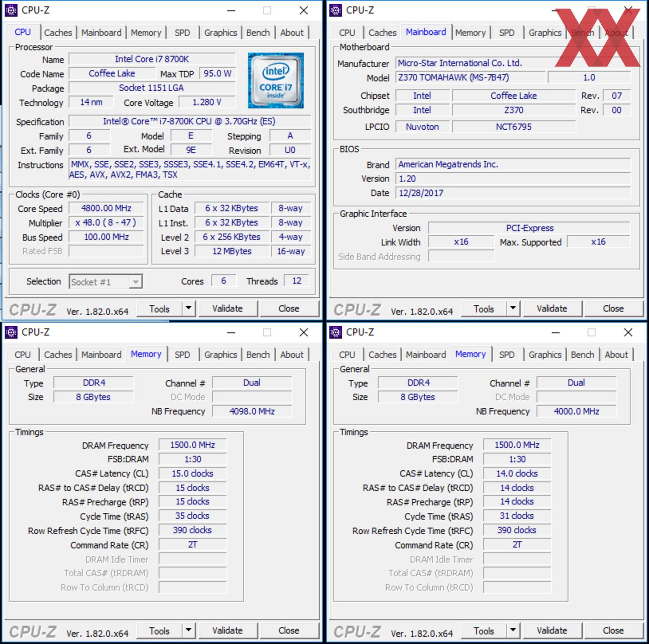Select SPD tab in top-left window

click(x=182, y=32)
